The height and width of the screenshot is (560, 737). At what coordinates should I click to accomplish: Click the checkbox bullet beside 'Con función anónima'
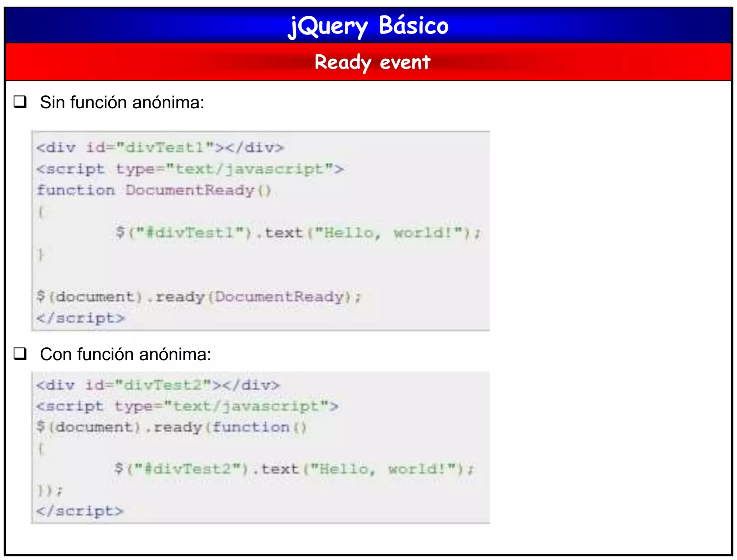20,354
